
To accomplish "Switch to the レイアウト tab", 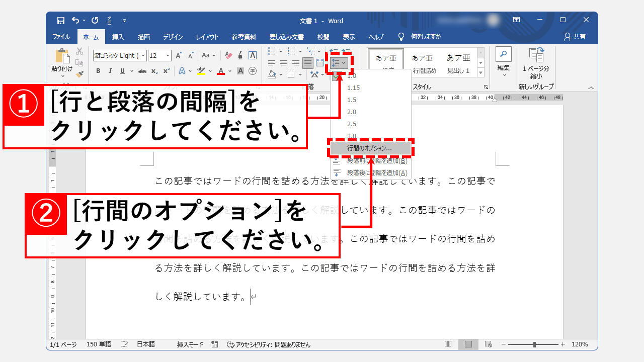I will pos(207,37).
